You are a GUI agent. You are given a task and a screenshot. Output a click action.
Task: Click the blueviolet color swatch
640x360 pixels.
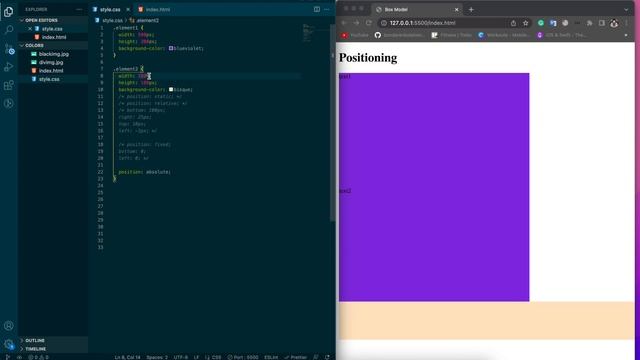[x=171, y=48]
